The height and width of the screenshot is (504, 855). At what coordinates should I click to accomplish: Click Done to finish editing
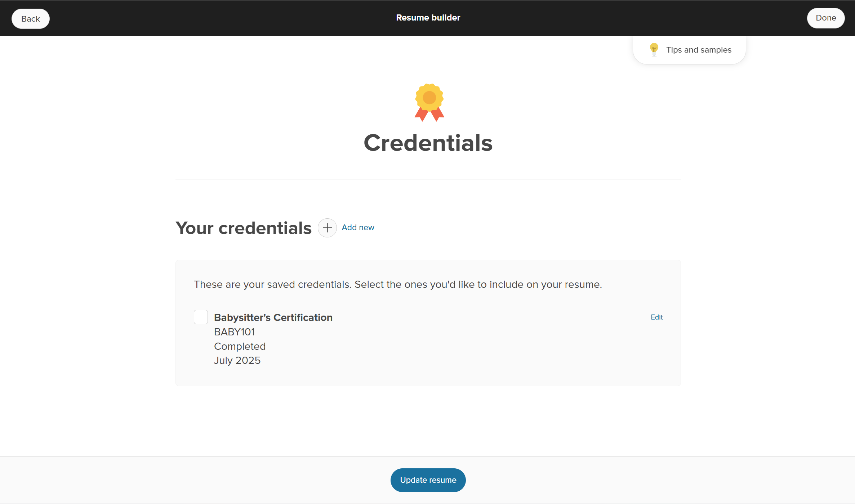pyautogui.click(x=825, y=18)
